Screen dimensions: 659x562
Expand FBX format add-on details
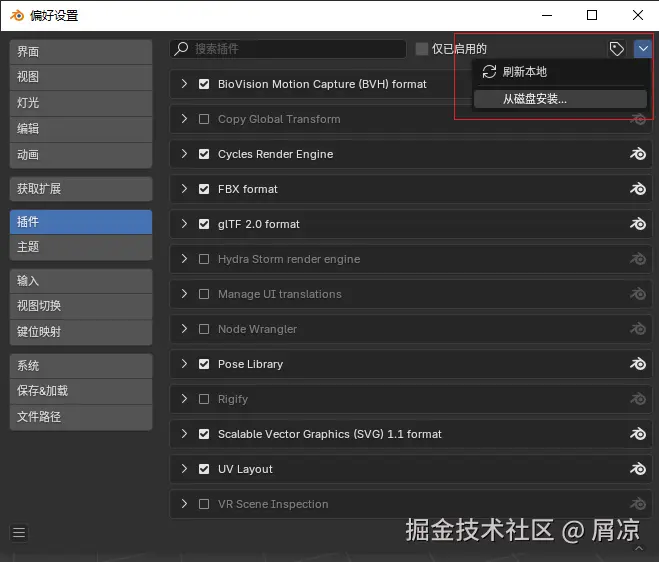coord(184,188)
